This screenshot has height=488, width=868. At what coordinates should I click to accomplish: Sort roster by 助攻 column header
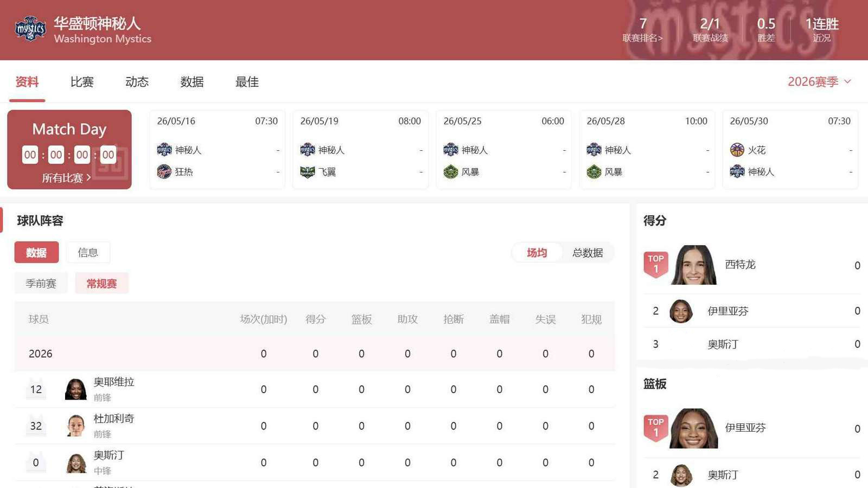[407, 319]
